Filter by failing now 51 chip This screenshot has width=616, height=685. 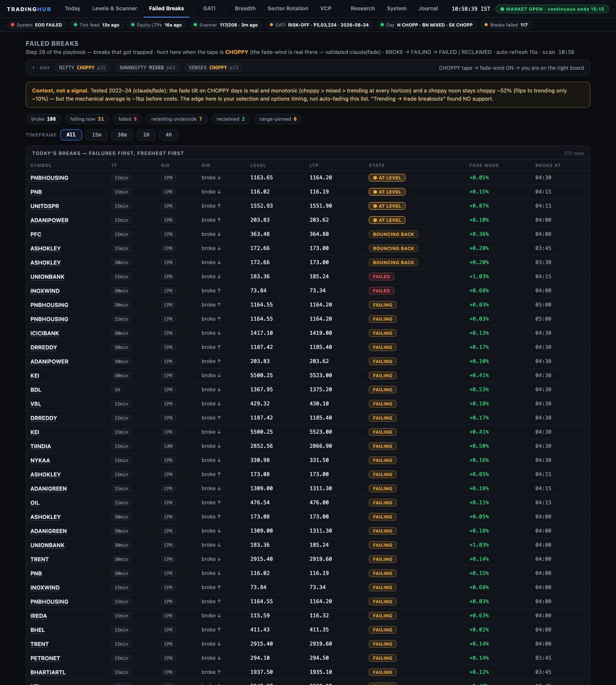(87, 119)
